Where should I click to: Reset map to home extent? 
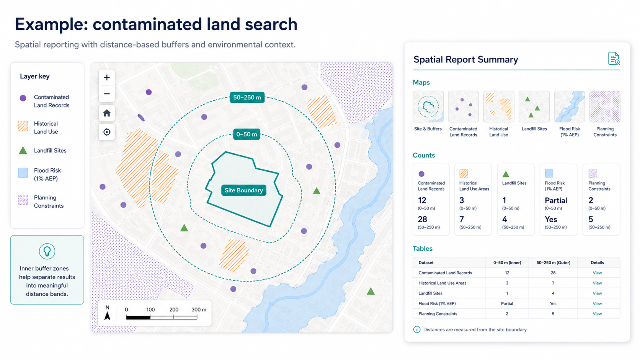(107, 113)
